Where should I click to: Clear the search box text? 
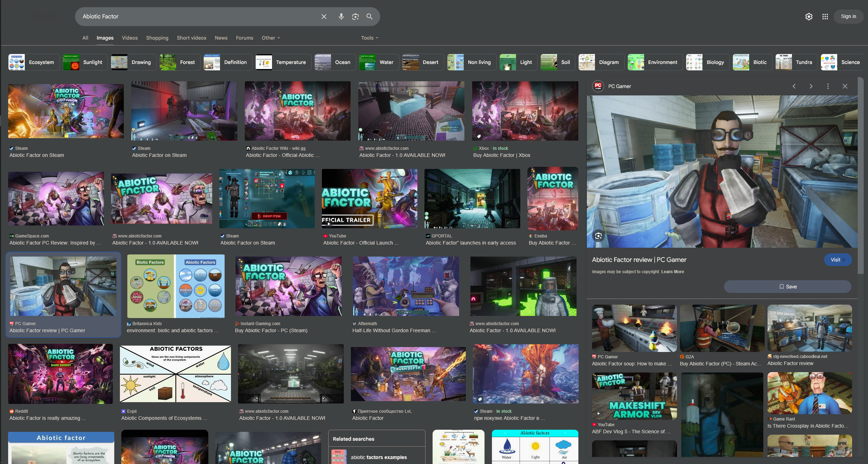coord(324,17)
